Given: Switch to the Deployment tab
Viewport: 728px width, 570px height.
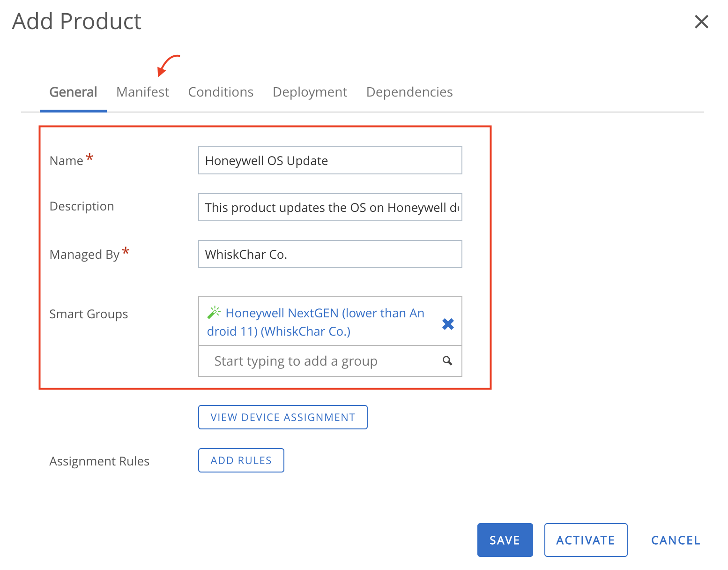Looking at the screenshot, I should (x=309, y=92).
